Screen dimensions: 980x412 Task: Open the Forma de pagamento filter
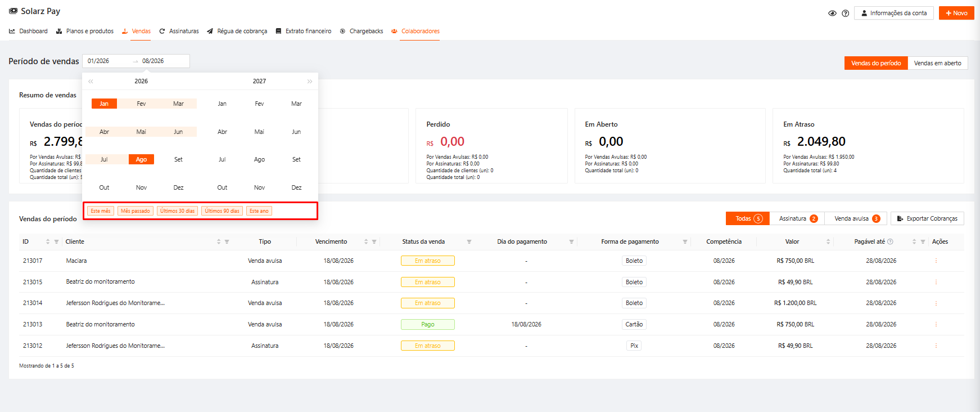(685, 241)
